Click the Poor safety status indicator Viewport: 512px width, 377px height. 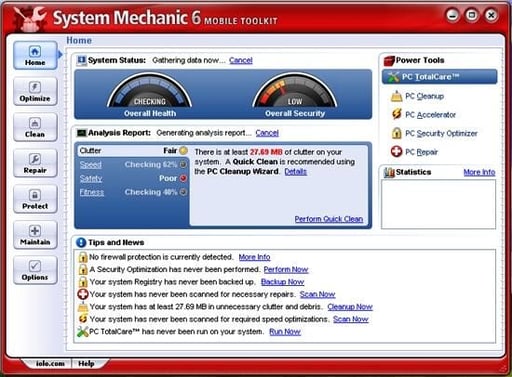pos(183,178)
